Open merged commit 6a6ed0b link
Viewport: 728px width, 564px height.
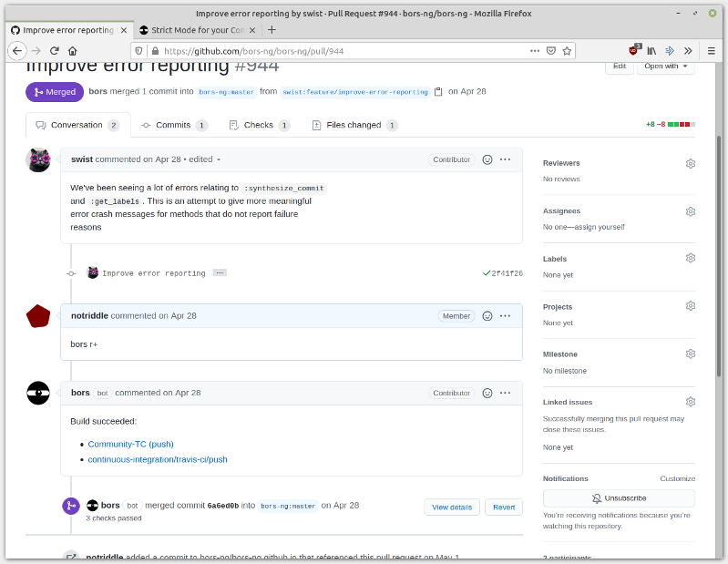pos(223,506)
